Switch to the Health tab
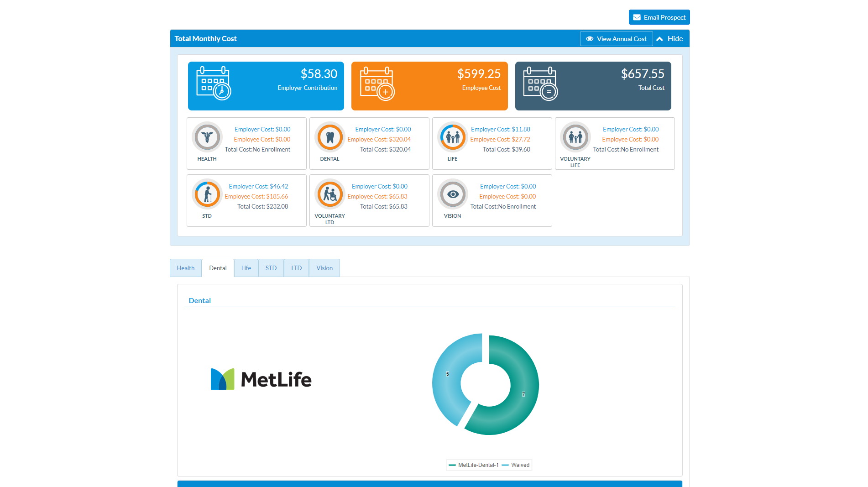The image size is (868, 487). point(186,268)
